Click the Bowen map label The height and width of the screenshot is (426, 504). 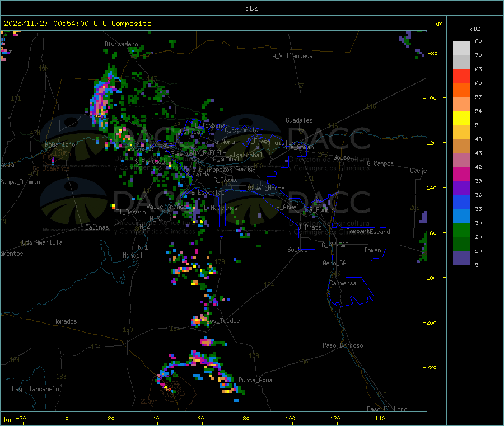[373, 250]
